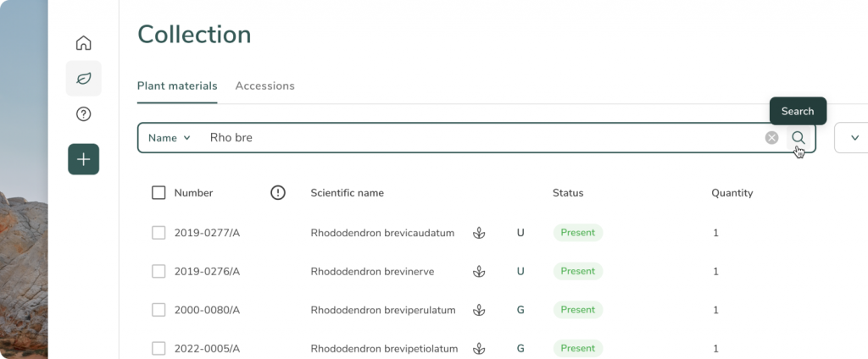Tick the checkbox for 2022-0005/A
The height and width of the screenshot is (359, 868).
point(159,348)
